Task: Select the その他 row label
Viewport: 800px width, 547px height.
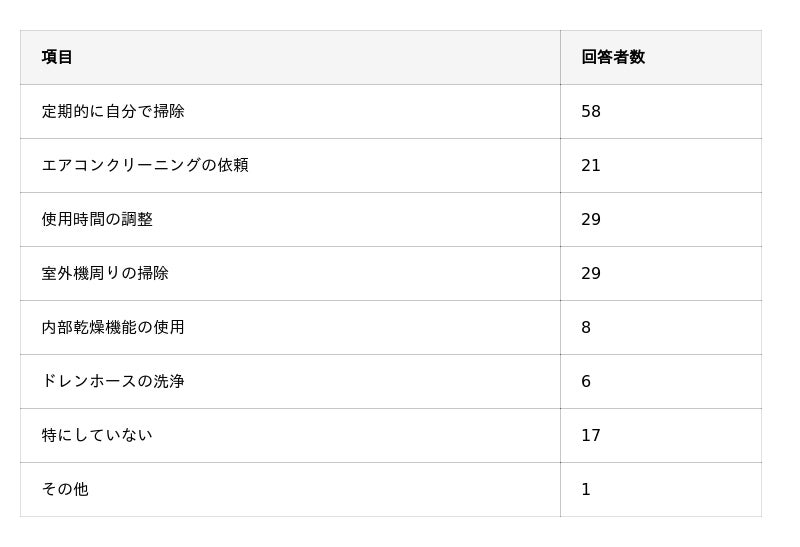Action: click(x=65, y=490)
